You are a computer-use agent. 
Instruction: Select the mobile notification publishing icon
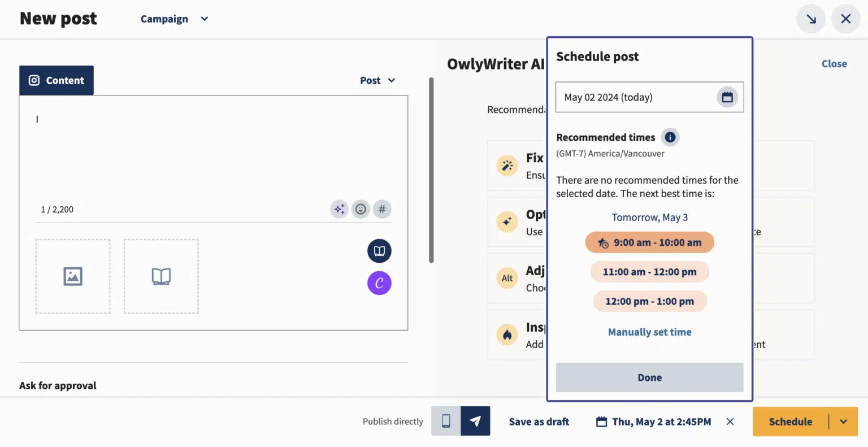point(446,421)
